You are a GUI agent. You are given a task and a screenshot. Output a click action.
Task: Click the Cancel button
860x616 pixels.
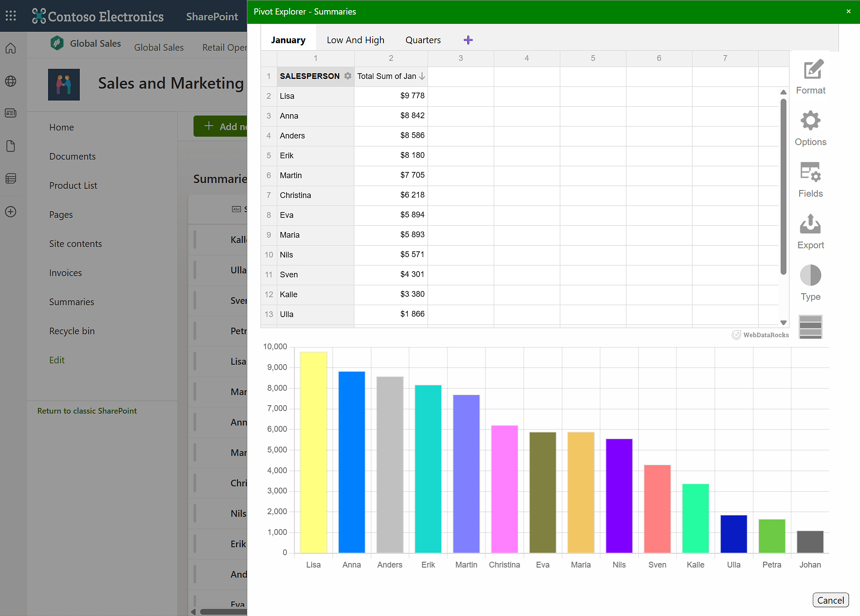830,600
